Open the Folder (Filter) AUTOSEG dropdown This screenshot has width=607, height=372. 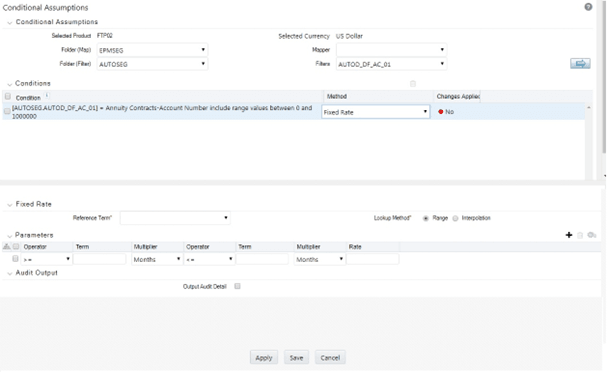tap(152, 64)
